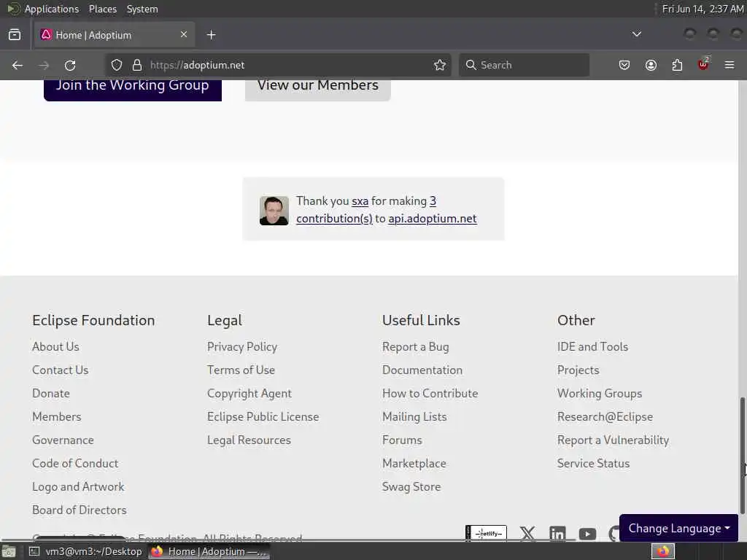Open the X (Twitter) footer icon
This screenshot has width=747, height=560.
pos(527,533)
